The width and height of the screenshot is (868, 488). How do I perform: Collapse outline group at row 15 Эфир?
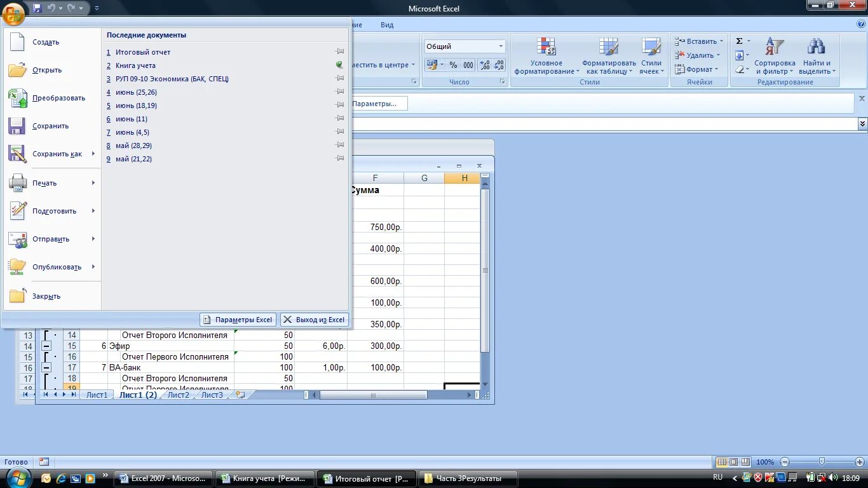[46, 346]
